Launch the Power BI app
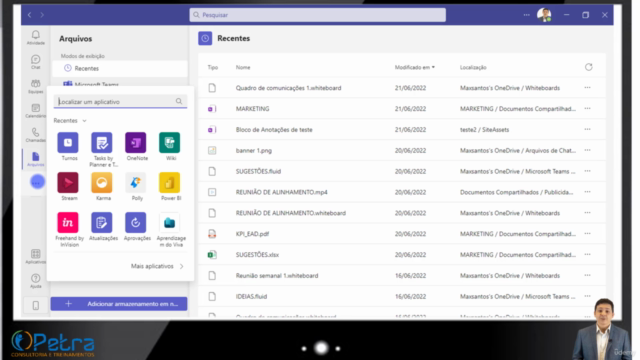 tap(169, 182)
